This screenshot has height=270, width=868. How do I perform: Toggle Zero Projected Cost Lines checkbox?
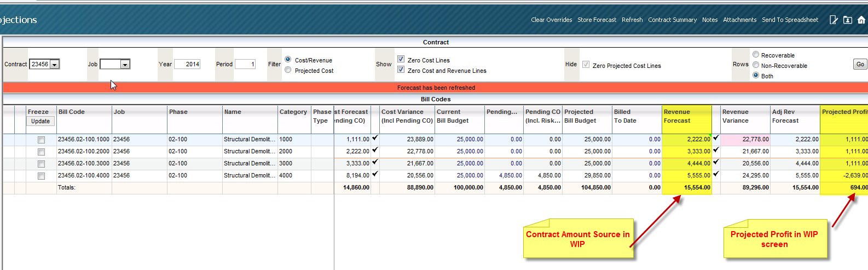click(x=586, y=65)
